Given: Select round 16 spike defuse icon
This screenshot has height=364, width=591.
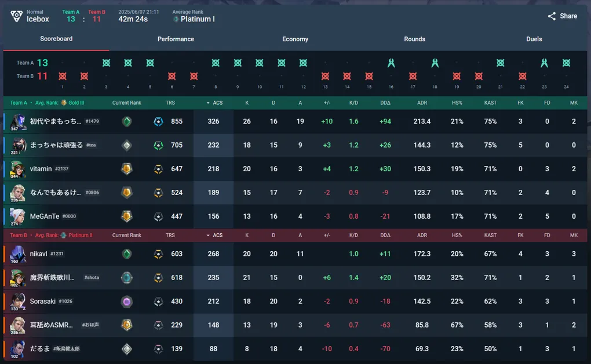Looking at the screenshot, I should [391, 63].
